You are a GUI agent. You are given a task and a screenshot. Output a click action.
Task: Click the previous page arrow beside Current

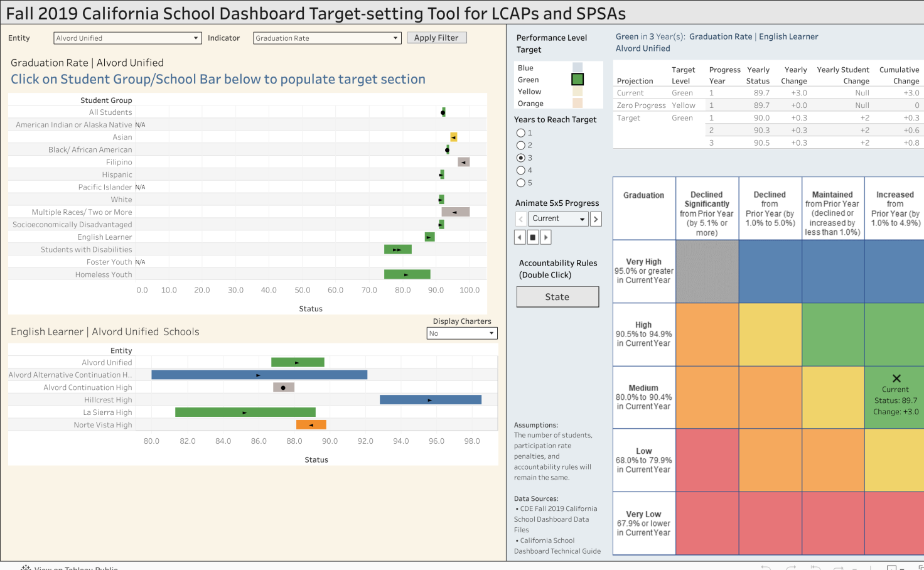(x=520, y=218)
